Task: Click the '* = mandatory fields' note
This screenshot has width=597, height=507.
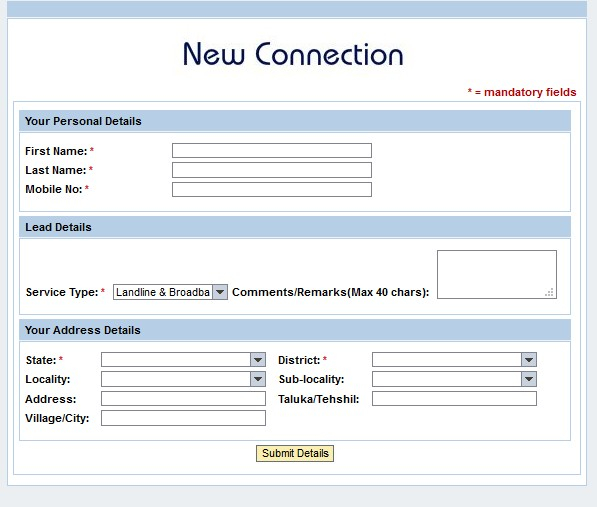Action: (522, 92)
